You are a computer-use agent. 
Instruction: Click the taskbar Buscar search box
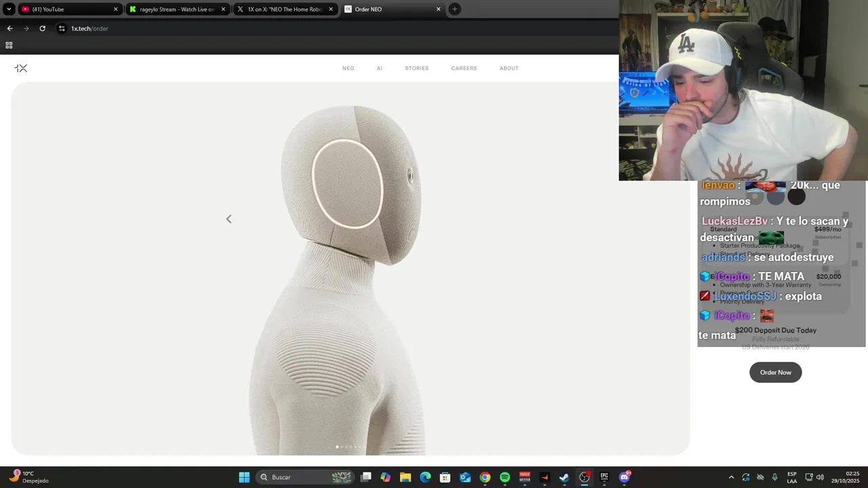[x=305, y=477]
